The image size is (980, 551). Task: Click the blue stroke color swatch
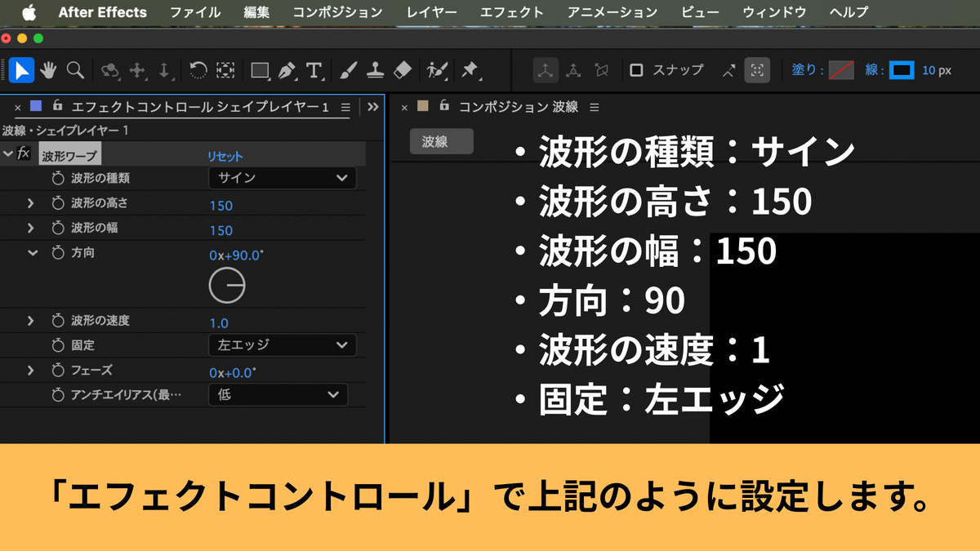(902, 70)
